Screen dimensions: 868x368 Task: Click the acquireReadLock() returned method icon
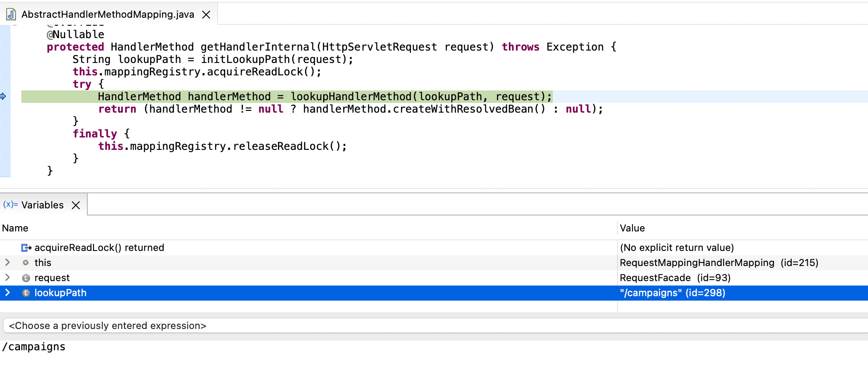(x=26, y=248)
